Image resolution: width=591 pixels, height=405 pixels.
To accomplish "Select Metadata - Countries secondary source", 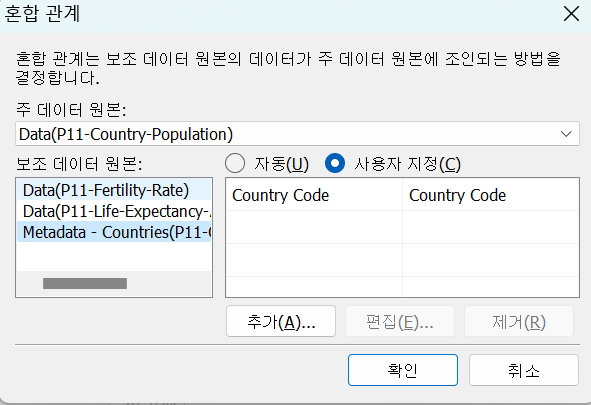I will (x=114, y=232).
